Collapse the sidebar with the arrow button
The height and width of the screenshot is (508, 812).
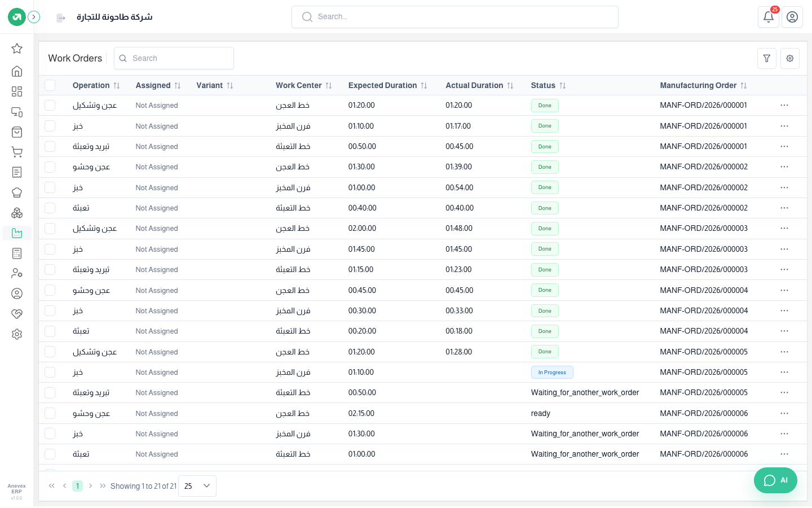[x=34, y=17]
